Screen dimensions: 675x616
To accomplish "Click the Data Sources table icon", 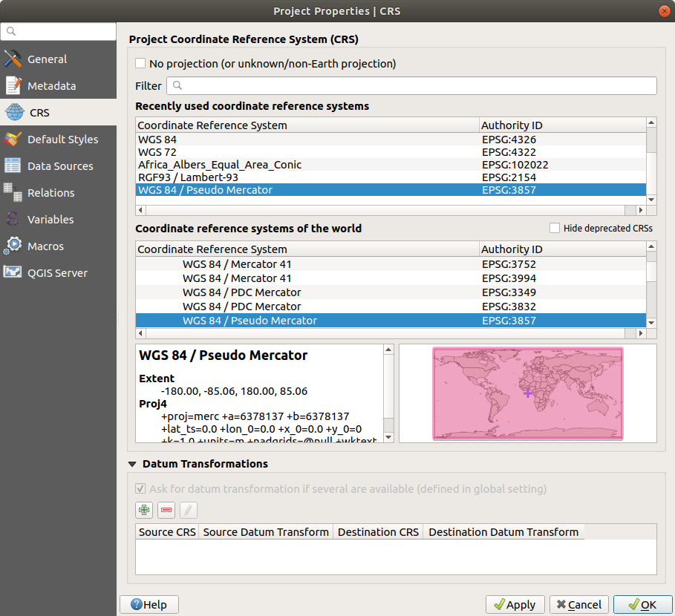I will point(13,166).
